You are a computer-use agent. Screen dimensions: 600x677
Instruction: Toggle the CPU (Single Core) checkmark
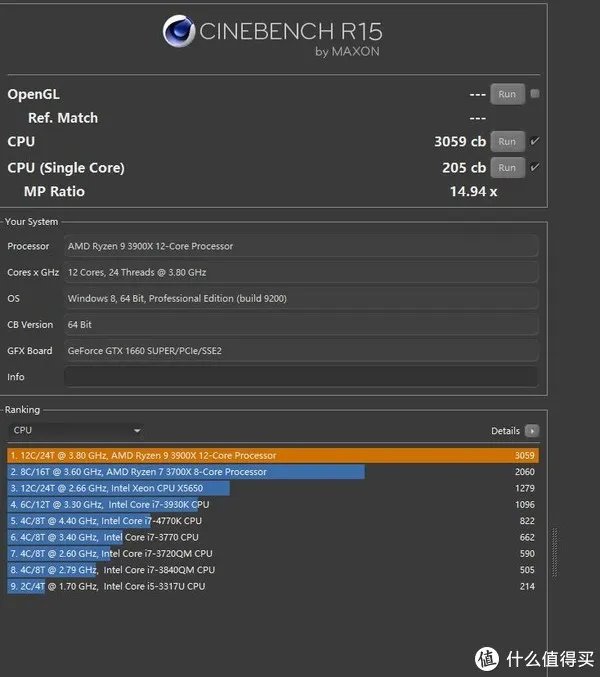(x=535, y=168)
